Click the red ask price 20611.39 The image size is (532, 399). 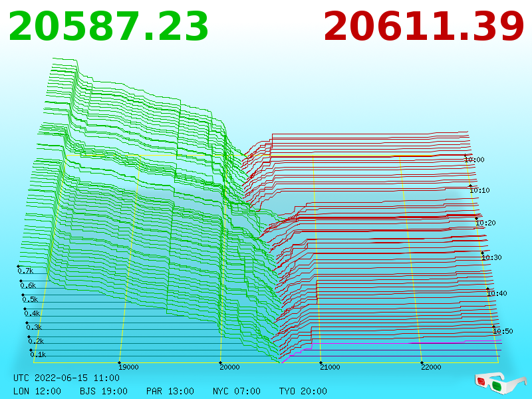(x=424, y=27)
